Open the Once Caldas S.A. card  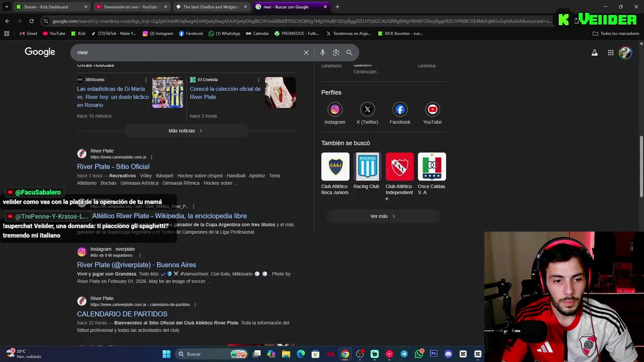click(432, 174)
